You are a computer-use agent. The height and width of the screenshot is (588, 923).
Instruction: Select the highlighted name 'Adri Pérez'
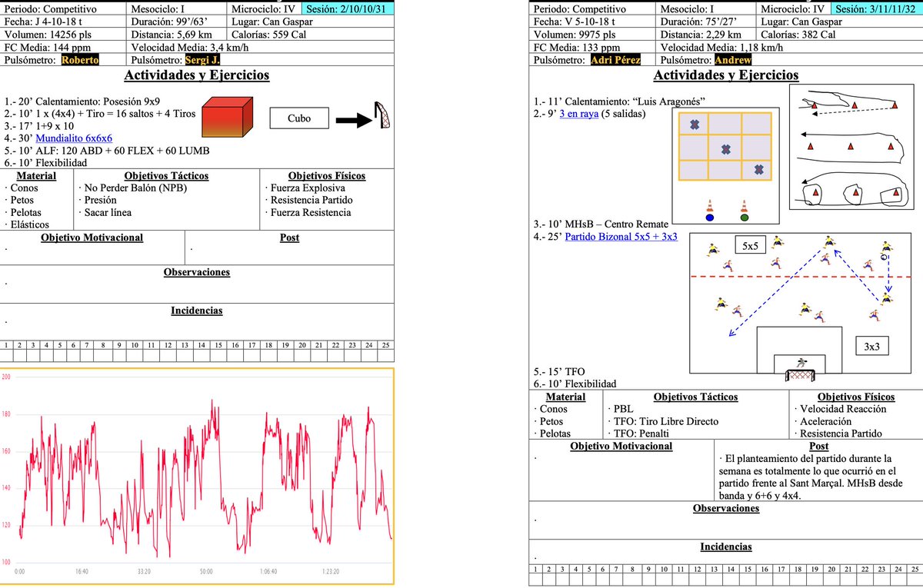click(x=616, y=60)
